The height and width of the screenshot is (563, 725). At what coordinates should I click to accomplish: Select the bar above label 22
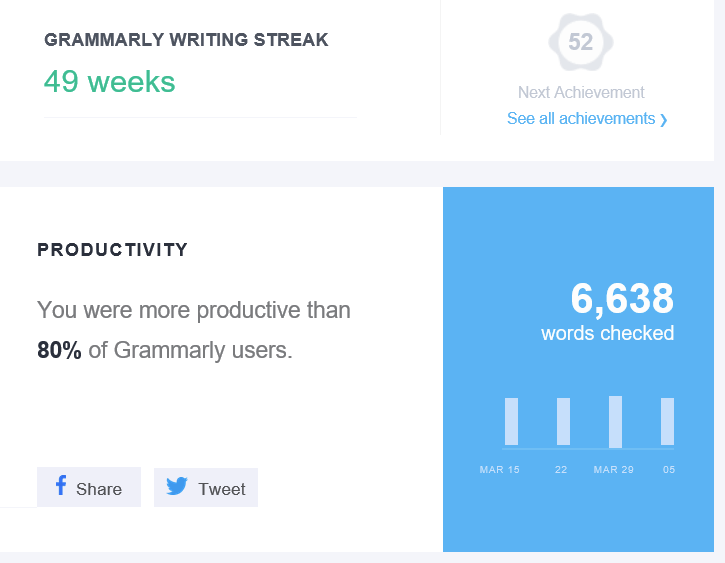coord(563,421)
